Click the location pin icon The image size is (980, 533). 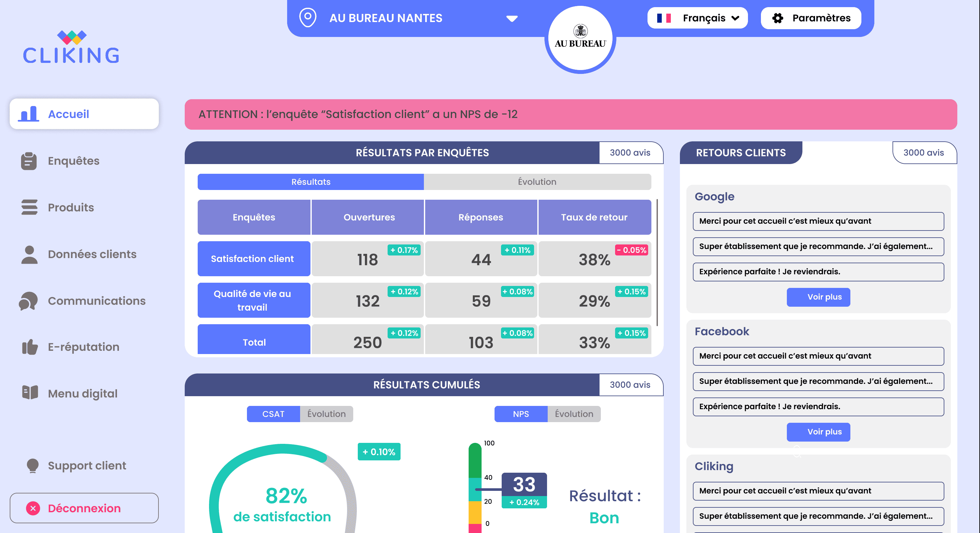click(308, 18)
